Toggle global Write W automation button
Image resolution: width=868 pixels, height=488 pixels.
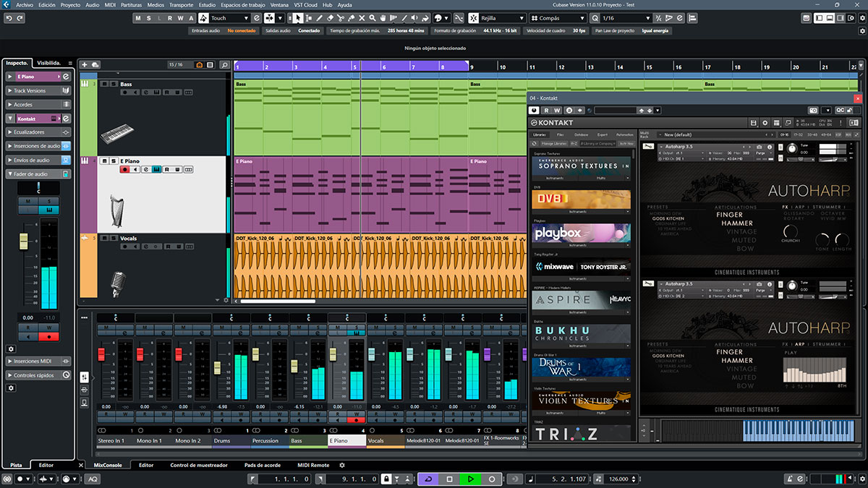point(181,18)
